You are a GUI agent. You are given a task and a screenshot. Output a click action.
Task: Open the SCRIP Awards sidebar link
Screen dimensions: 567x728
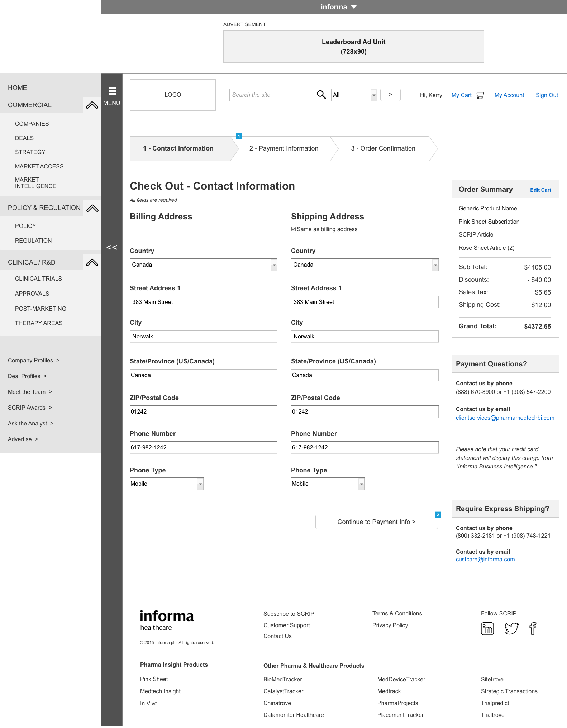(30, 408)
